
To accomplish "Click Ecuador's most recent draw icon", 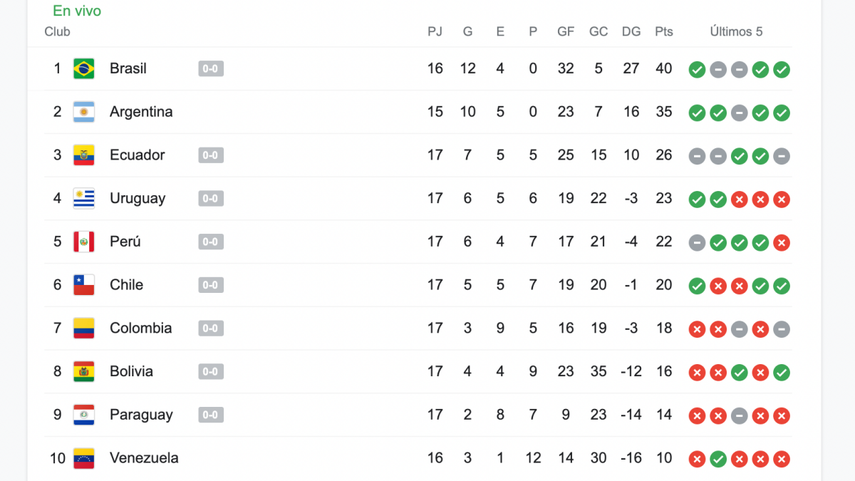I will click(x=782, y=156).
